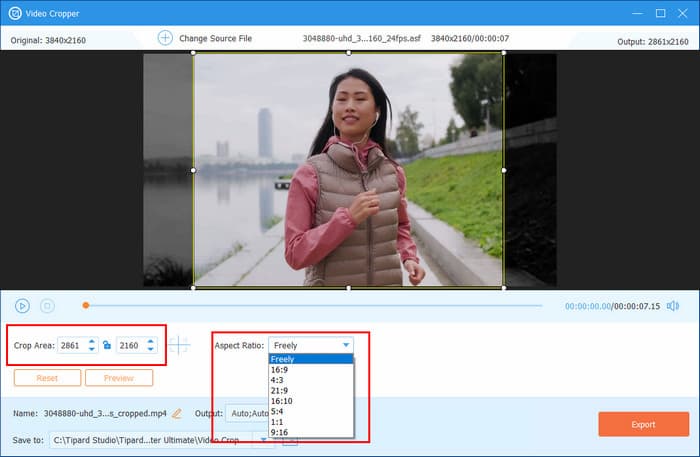
Task: Select 16:9 from aspect ratio list
Action: (x=280, y=369)
